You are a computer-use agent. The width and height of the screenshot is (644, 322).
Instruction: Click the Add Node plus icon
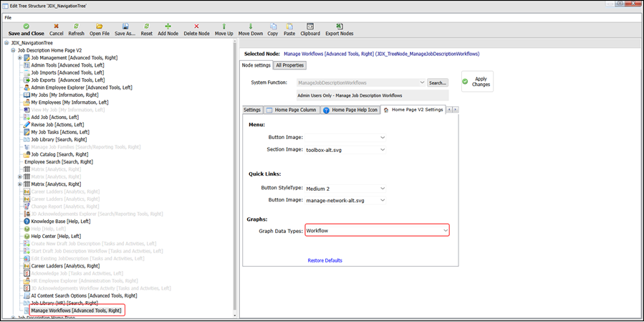pos(168,26)
